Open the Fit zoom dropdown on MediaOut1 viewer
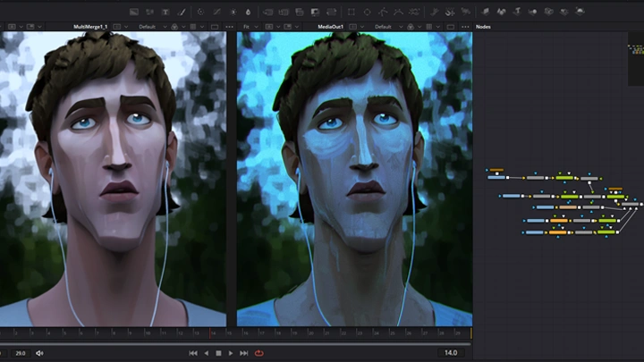Image resolution: width=644 pixels, height=362 pixels. [250, 27]
